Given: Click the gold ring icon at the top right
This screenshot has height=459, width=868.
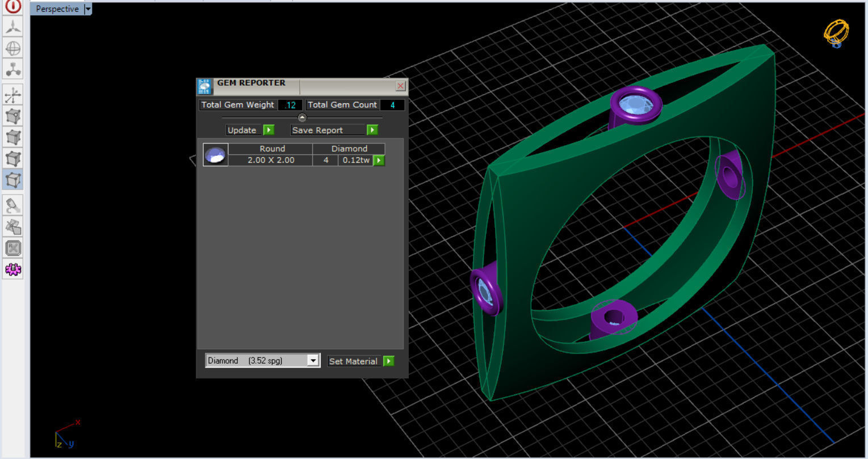Looking at the screenshot, I should 836,33.
